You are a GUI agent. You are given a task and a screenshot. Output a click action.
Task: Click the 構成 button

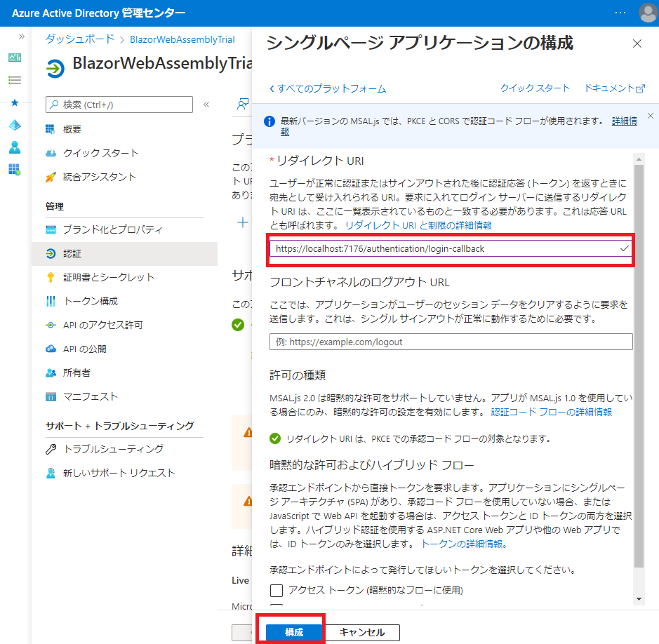(294, 632)
